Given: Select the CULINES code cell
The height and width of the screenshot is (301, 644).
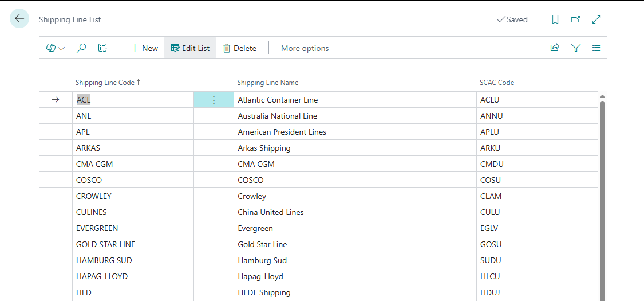Looking at the screenshot, I should pos(133,212).
